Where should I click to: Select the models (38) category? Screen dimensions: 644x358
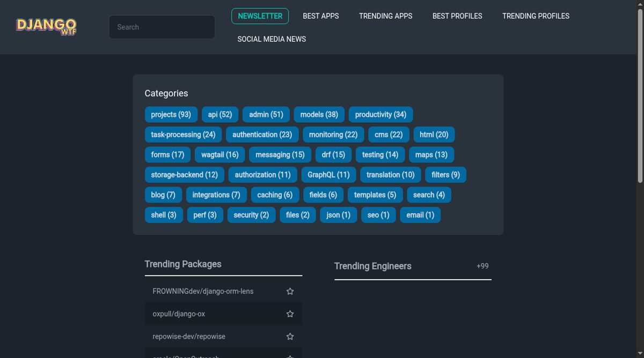coord(319,115)
